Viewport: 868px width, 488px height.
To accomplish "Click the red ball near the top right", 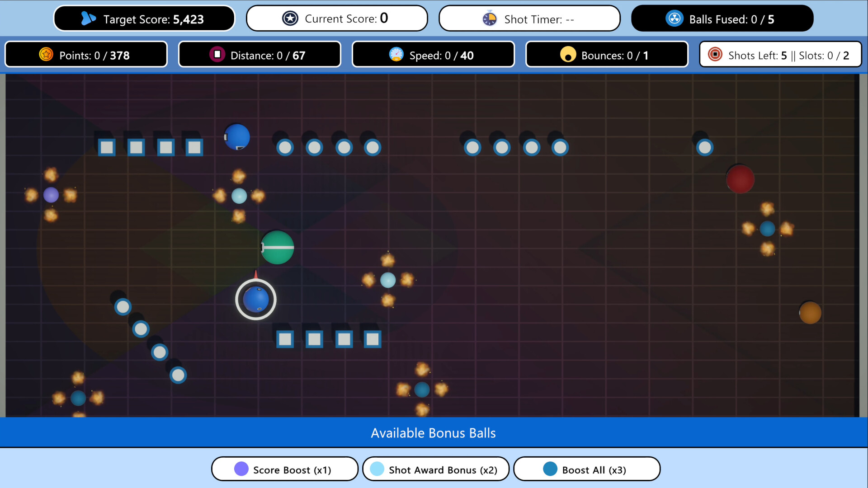I will pos(740,179).
